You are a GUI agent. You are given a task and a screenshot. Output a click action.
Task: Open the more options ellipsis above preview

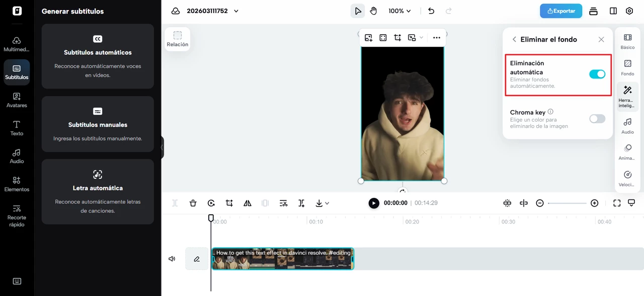(436, 38)
